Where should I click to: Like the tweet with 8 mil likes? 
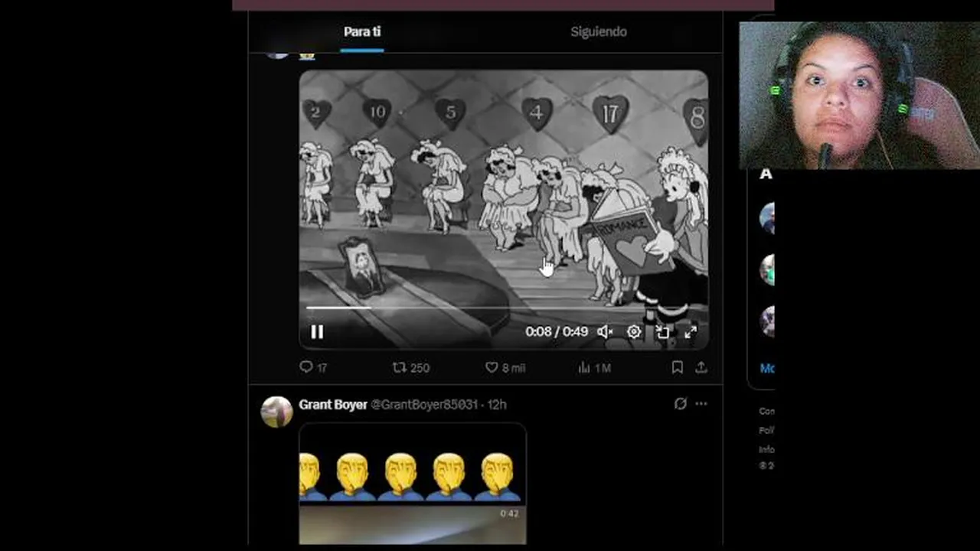[505, 367]
